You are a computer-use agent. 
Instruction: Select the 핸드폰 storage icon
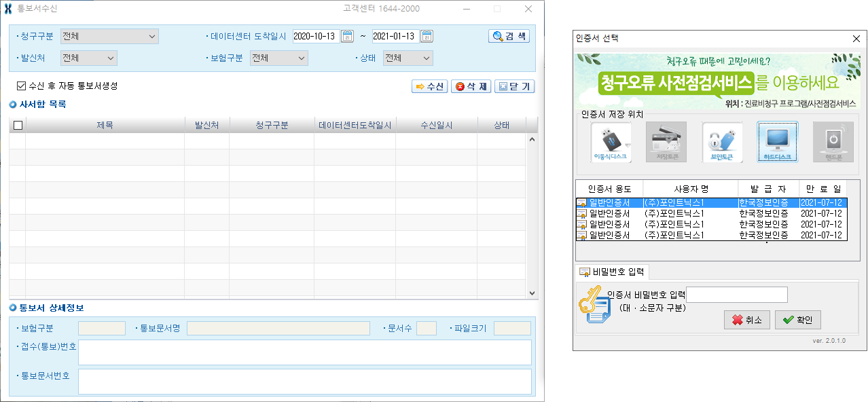(833, 142)
